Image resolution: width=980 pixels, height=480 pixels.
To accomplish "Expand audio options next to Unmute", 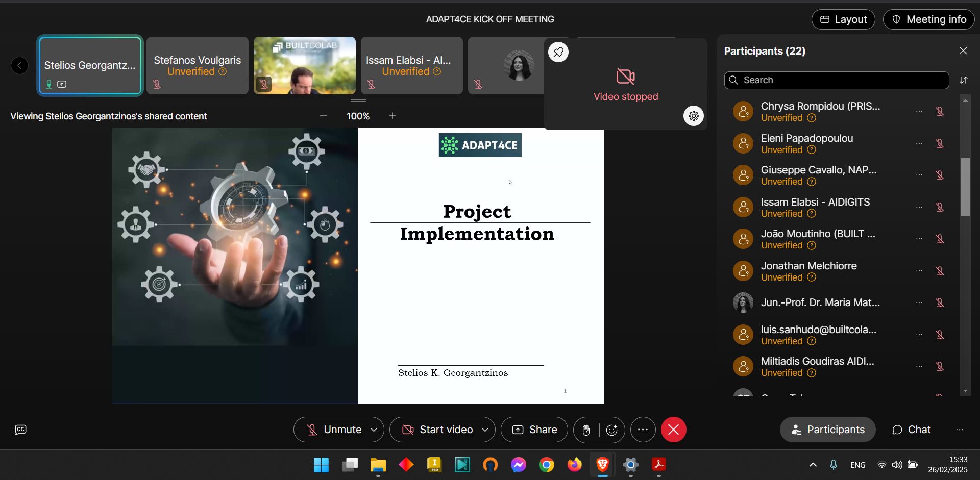I will coord(374,430).
